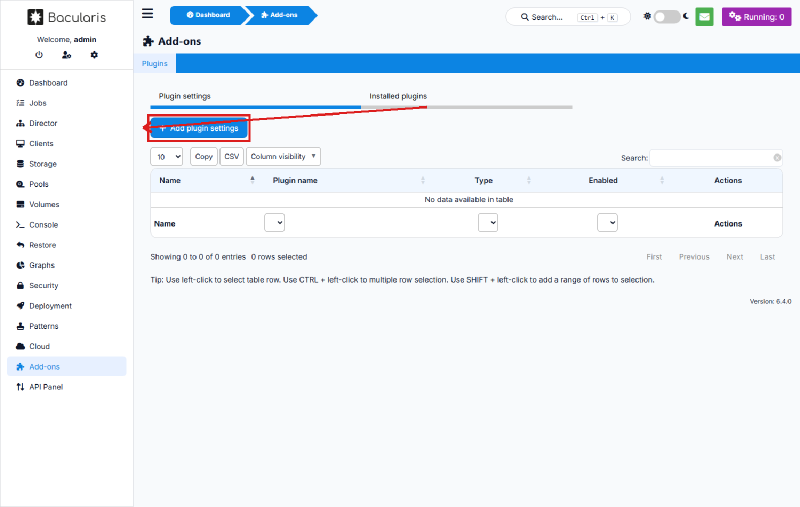Image resolution: width=800 pixels, height=507 pixels.
Task: Sort table by Name column
Action: pyautogui.click(x=207, y=181)
